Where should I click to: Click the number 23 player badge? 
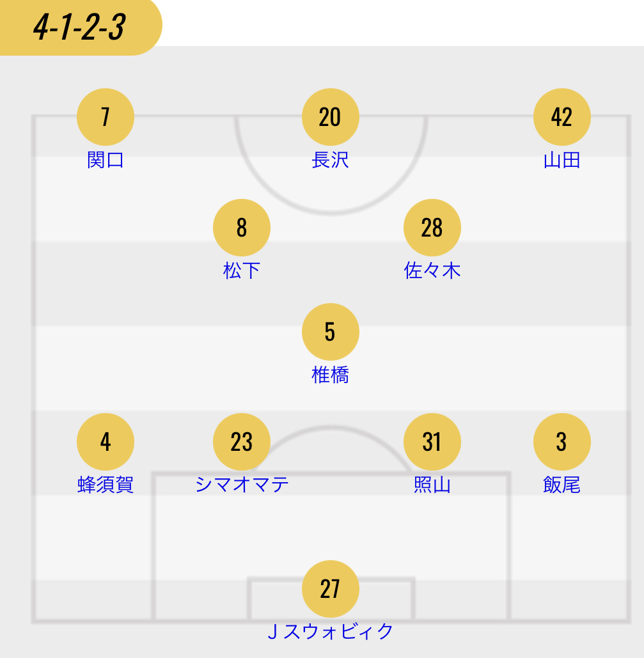point(242,442)
